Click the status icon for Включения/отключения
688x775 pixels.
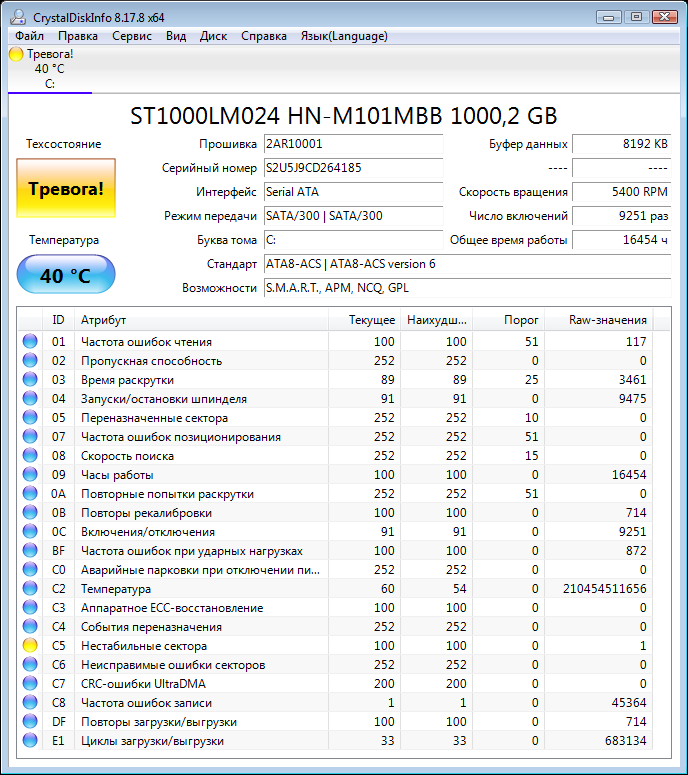(30, 531)
